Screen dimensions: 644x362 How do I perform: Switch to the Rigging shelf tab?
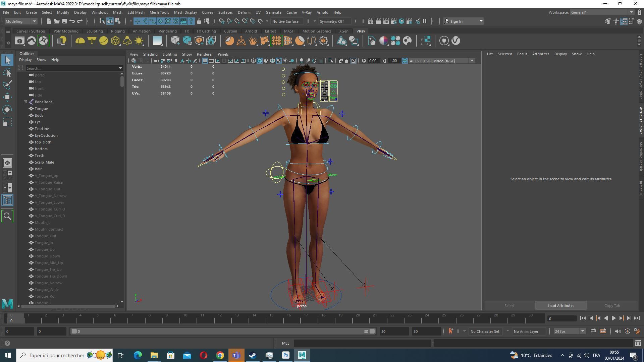click(x=118, y=31)
